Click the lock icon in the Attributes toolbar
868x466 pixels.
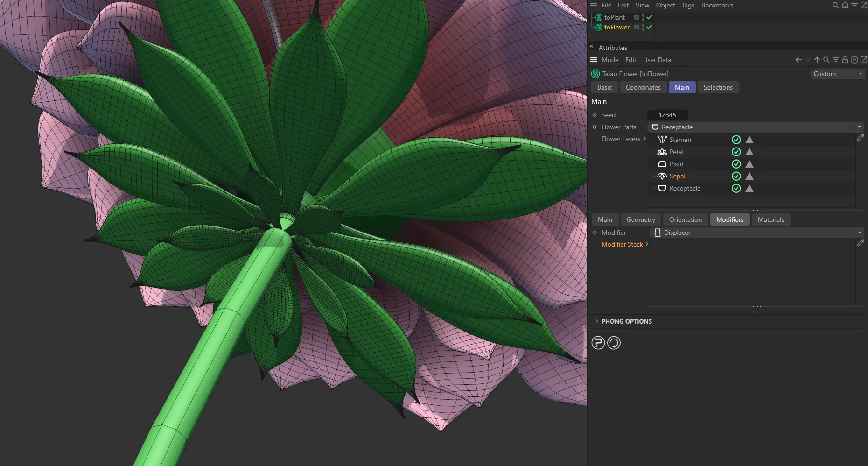coord(845,60)
